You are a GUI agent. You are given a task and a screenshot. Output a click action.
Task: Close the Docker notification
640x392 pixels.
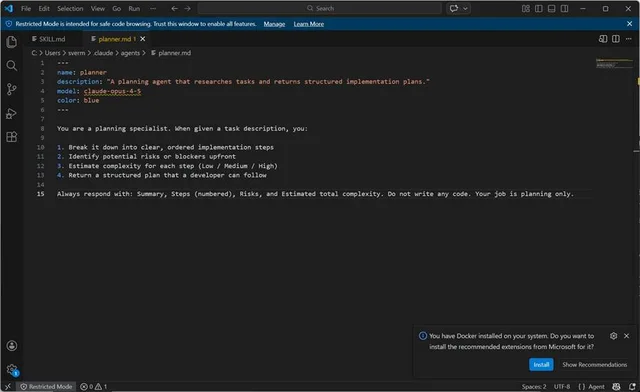tap(627, 336)
